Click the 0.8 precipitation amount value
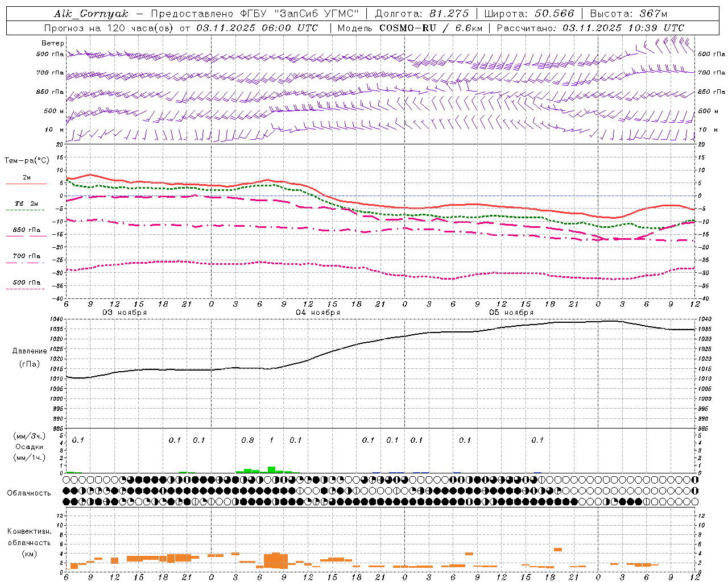 [247, 440]
